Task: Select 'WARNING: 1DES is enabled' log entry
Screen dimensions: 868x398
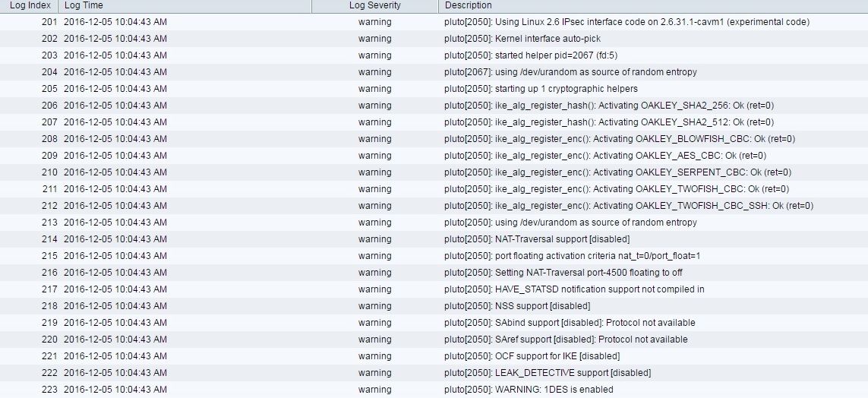Action: (x=528, y=390)
